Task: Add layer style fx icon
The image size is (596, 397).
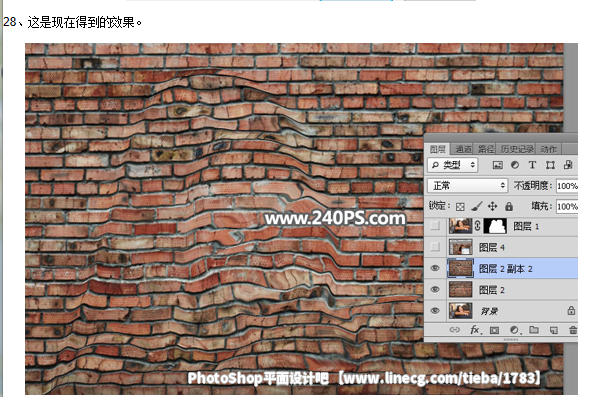Action: click(475, 330)
